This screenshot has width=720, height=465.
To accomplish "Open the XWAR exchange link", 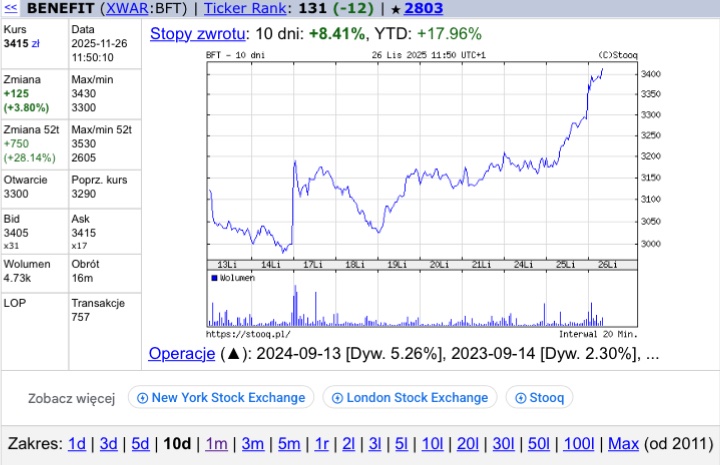I will click(x=127, y=8).
